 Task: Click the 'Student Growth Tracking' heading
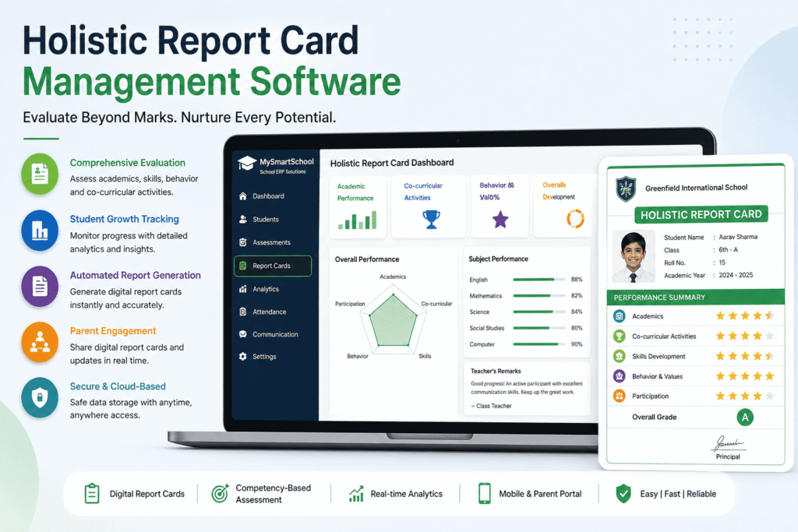click(124, 219)
